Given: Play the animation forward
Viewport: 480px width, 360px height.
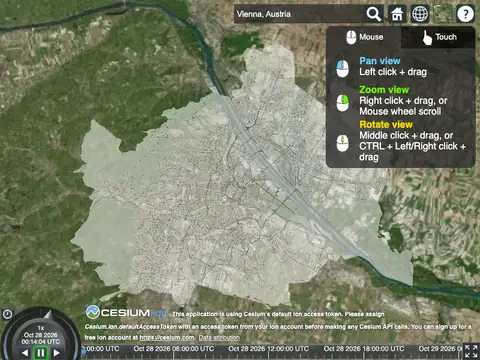Looking at the screenshot, I should click(56, 353).
